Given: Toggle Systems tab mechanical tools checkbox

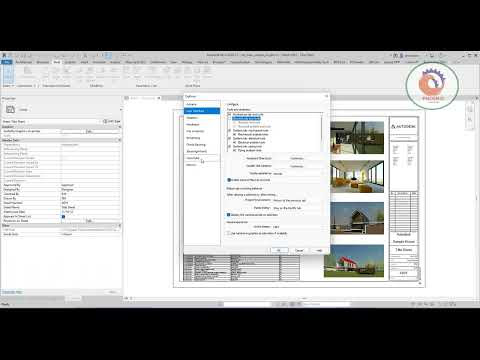Looking at the screenshot, I should coord(229,130).
